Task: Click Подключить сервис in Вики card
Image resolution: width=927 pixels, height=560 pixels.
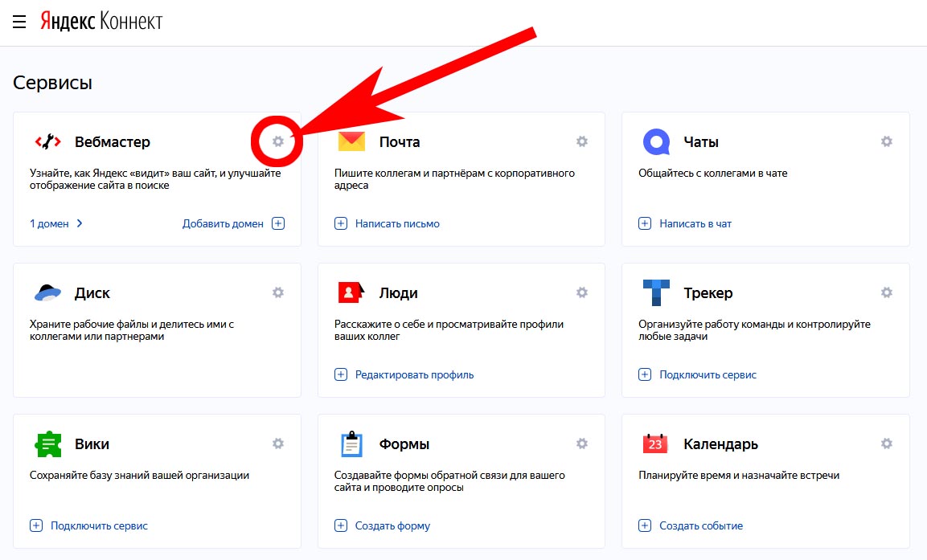Action: pyautogui.click(x=100, y=525)
